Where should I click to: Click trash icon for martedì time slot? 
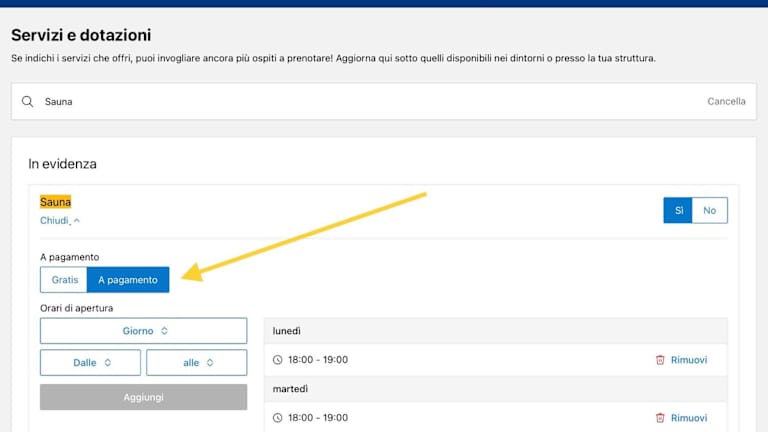coord(659,418)
